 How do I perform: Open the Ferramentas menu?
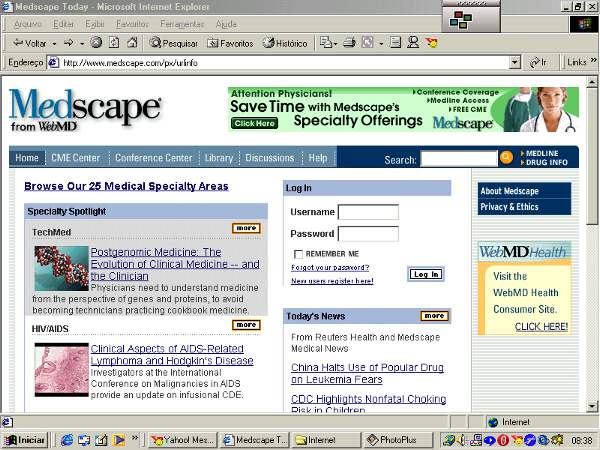[x=182, y=24]
